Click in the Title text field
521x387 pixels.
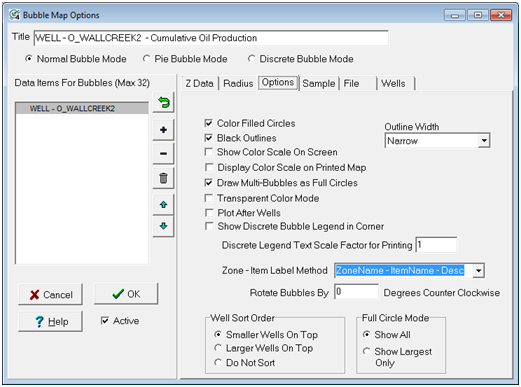point(211,38)
